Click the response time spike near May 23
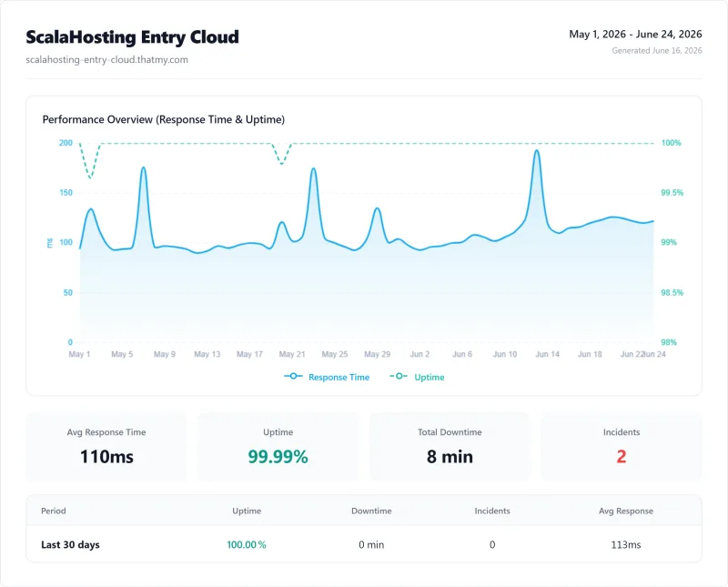 (x=313, y=169)
